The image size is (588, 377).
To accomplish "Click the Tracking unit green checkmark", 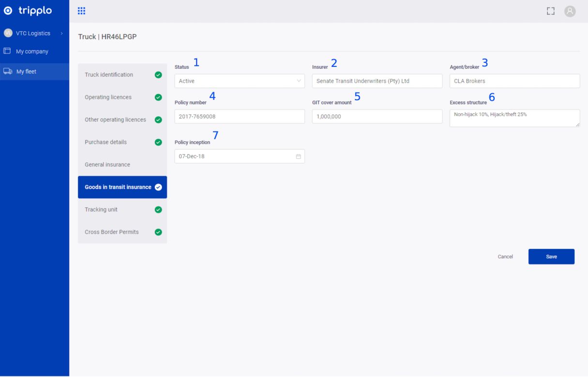I will point(158,210).
